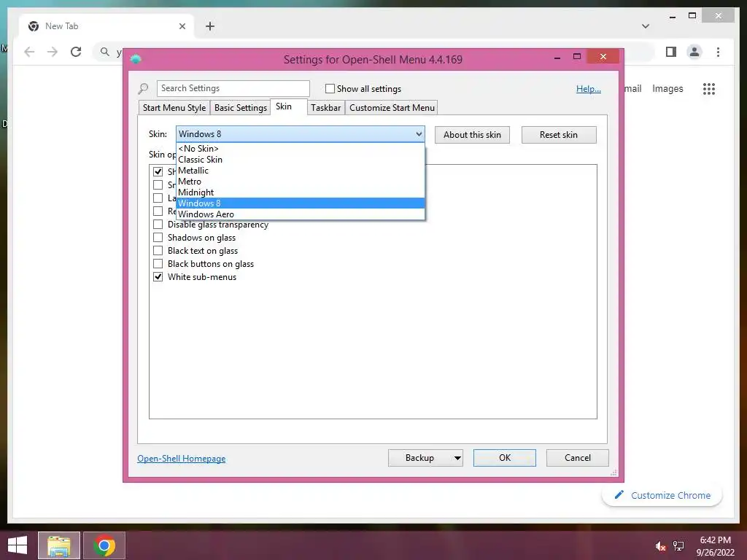Visit the Open-Shell Homepage link

pos(182,459)
